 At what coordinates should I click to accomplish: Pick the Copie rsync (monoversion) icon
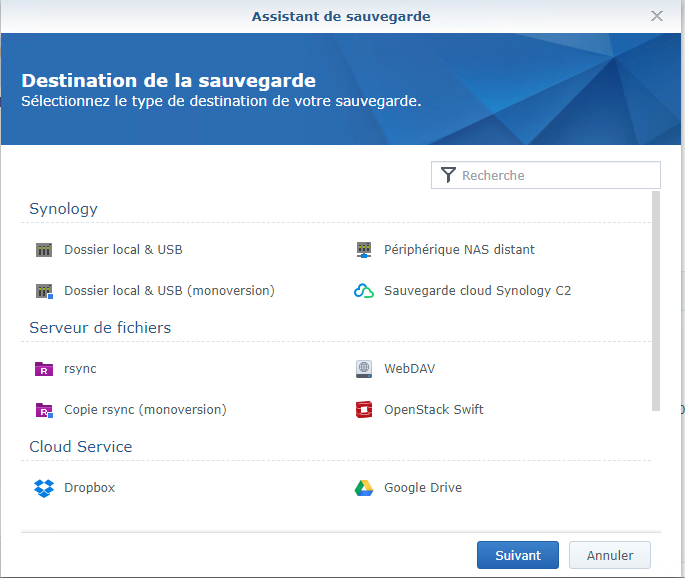pos(44,410)
